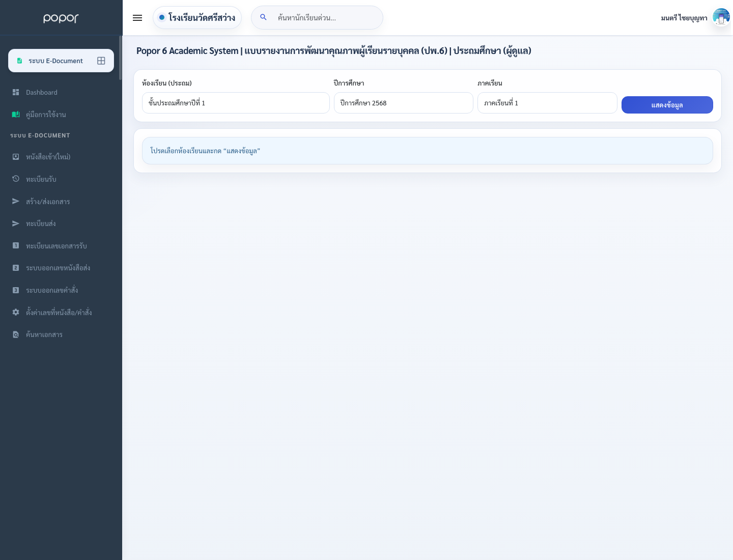733x560 pixels.
Task: Click the ค้นหานักเรียนด่วน search field
Action: click(x=317, y=18)
